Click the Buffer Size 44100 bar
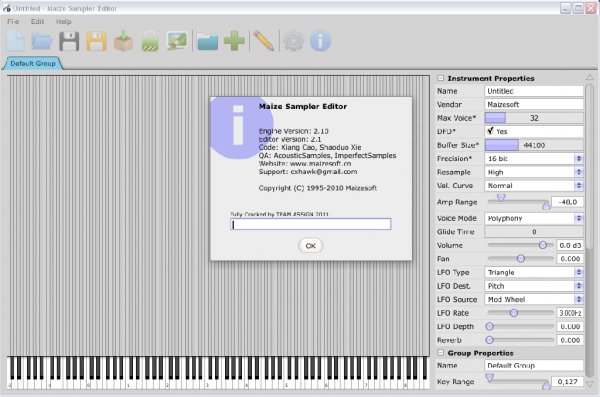 (x=534, y=145)
